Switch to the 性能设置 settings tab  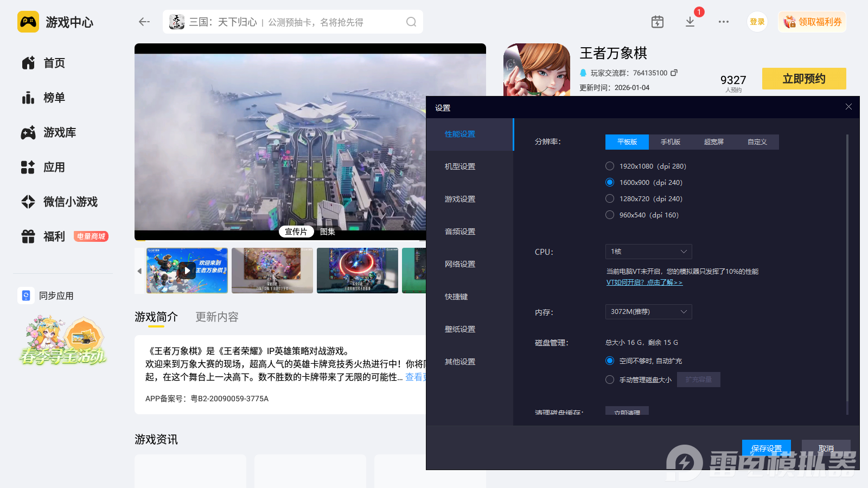(470, 134)
